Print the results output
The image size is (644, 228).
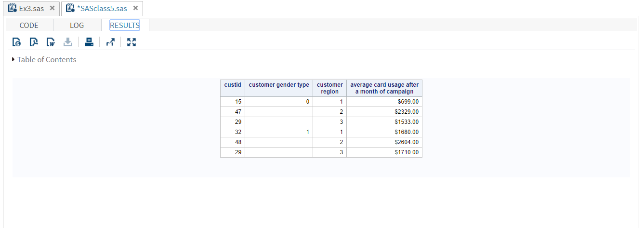(x=89, y=42)
